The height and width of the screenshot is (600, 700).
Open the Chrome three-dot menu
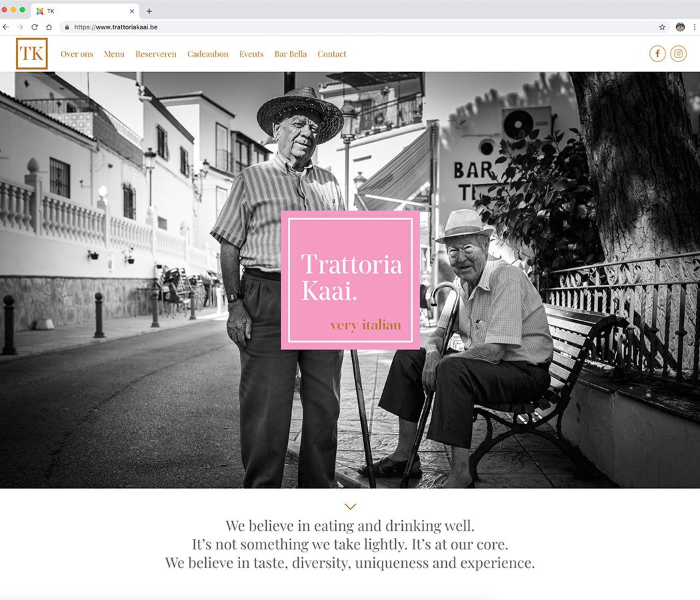695,27
